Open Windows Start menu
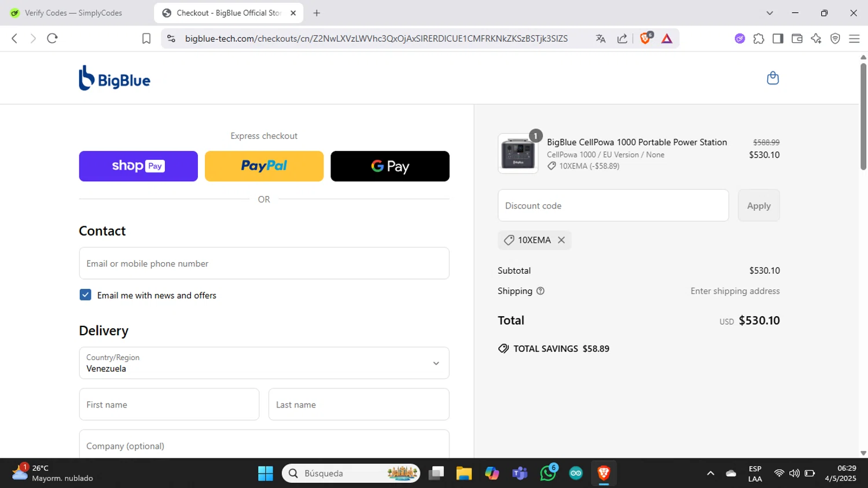The height and width of the screenshot is (488, 868). coord(266,474)
